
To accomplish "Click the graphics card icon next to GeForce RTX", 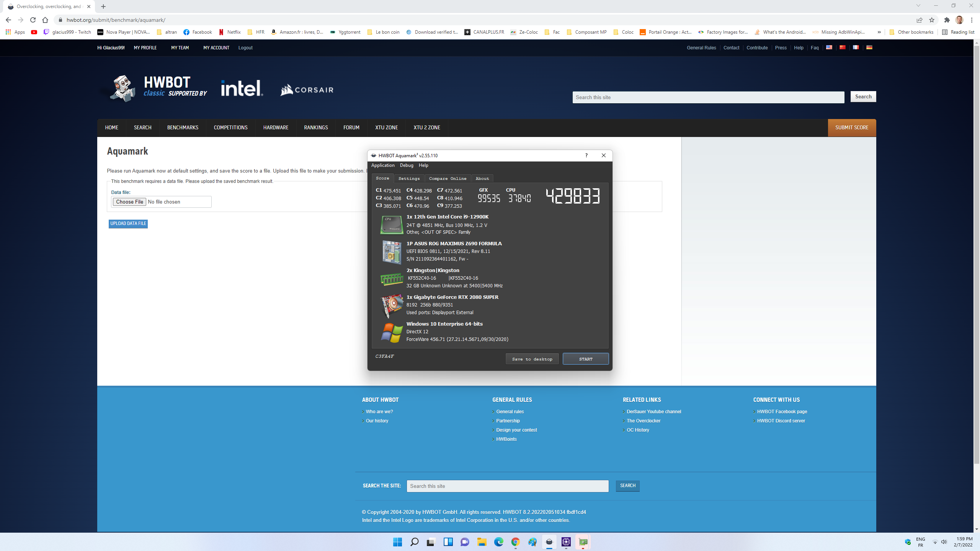I will click(392, 306).
